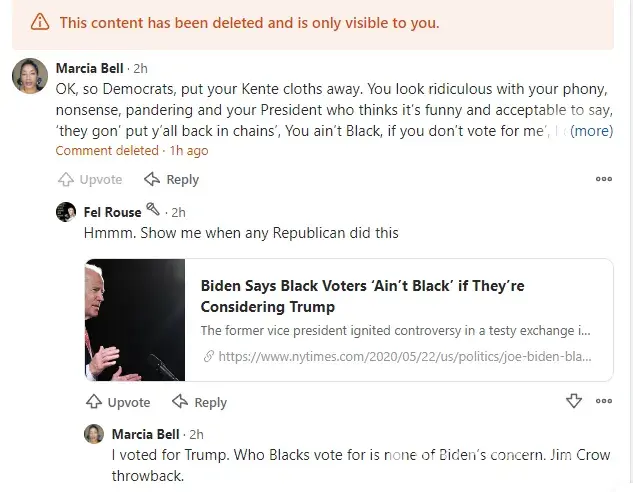Open Marcia Bell's avatar on the bottom reply

click(94, 434)
